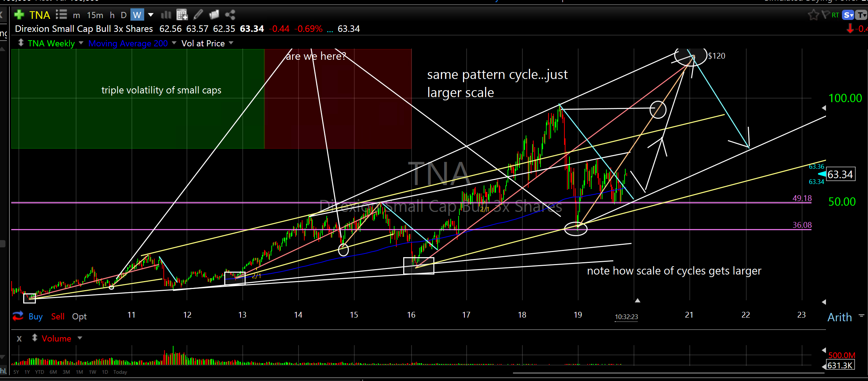868x381 pixels.
Task: Open the watchlist icon next to TNA
Action: coord(61,15)
